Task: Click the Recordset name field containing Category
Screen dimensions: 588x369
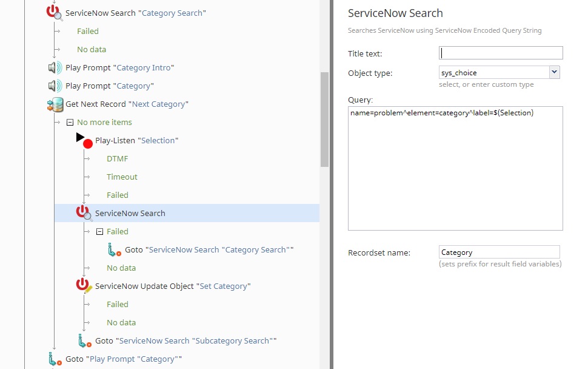Action: click(499, 252)
